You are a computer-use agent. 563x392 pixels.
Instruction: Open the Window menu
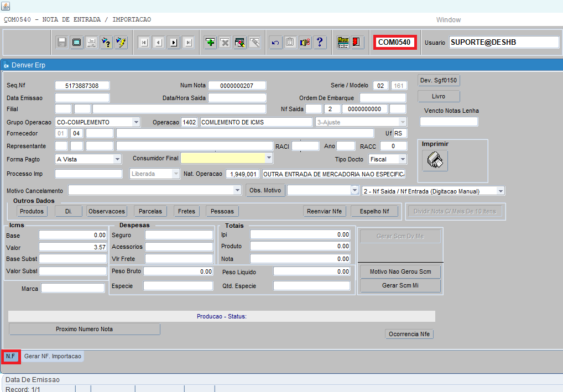point(449,20)
